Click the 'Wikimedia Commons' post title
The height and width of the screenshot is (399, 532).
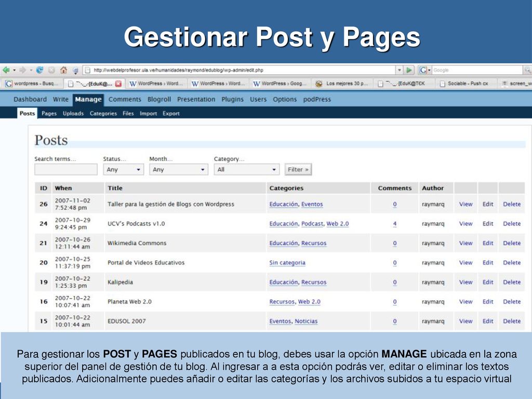coord(137,243)
